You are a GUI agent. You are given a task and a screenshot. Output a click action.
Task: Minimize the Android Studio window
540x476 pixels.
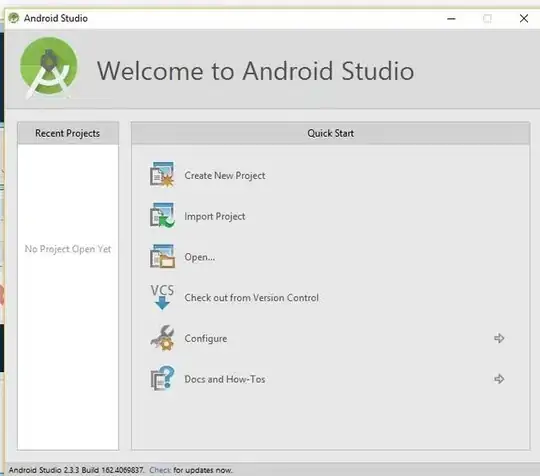pos(451,19)
